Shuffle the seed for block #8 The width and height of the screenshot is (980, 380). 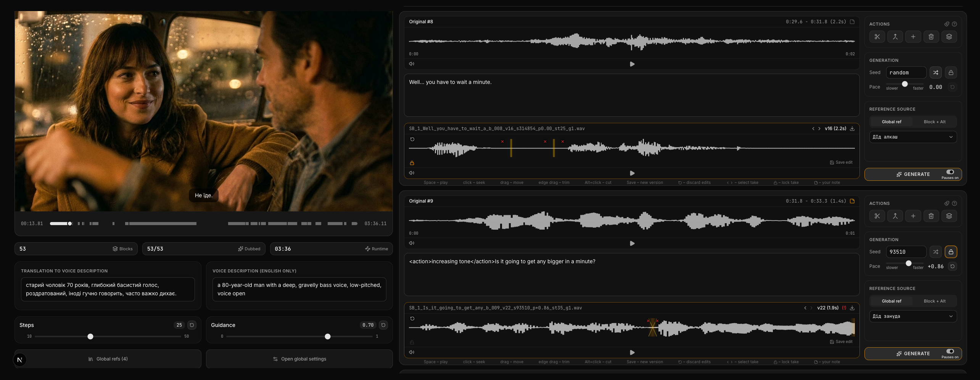click(935, 72)
